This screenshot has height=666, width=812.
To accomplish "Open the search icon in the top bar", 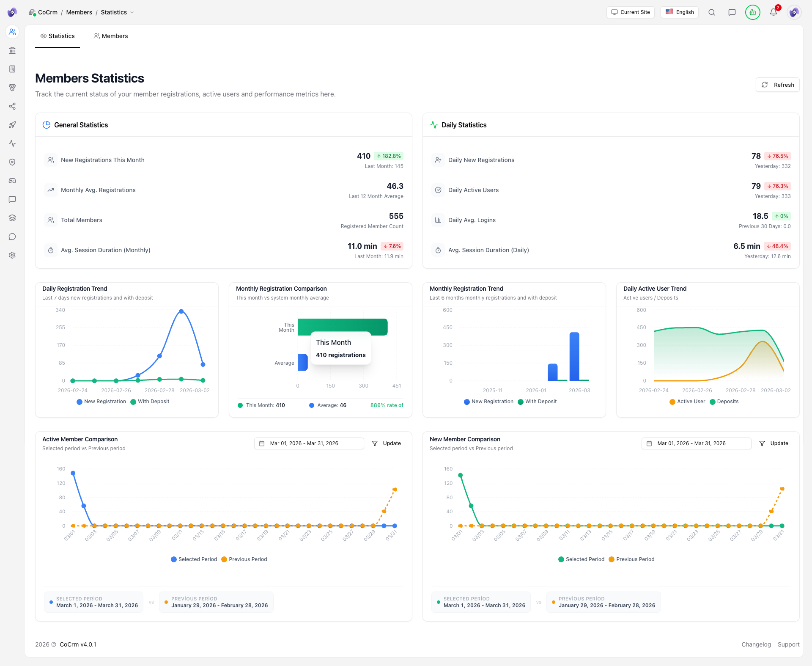I will [712, 12].
